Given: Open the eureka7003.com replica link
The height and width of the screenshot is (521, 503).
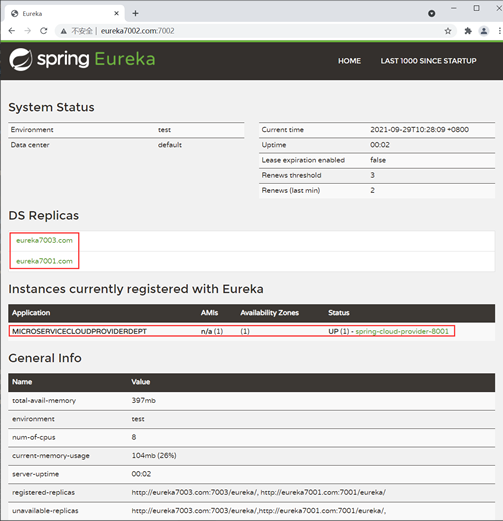Looking at the screenshot, I should pyautogui.click(x=44, y=240).
